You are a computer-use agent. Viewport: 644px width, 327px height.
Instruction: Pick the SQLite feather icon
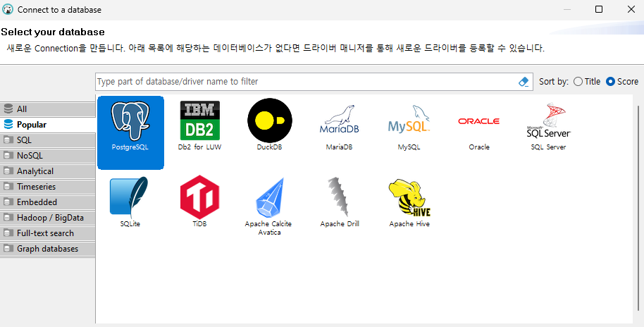coord(130,197)
